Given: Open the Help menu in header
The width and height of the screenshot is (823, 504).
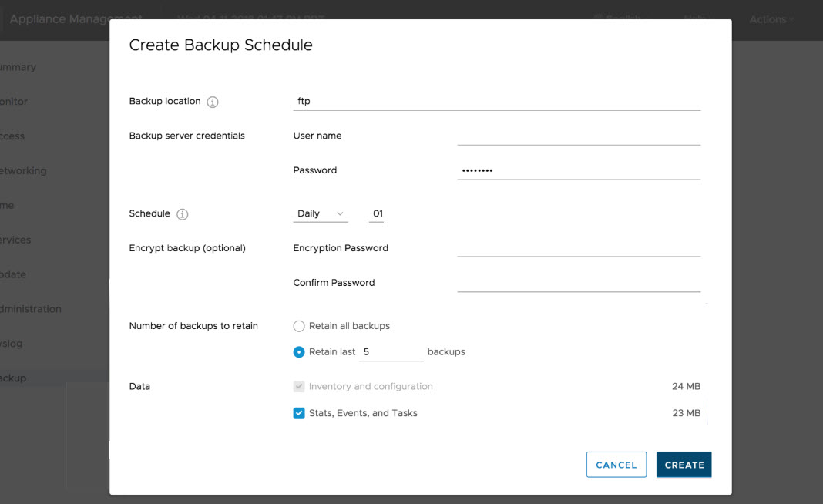Looking at the screenshot, I should (698, 19).
